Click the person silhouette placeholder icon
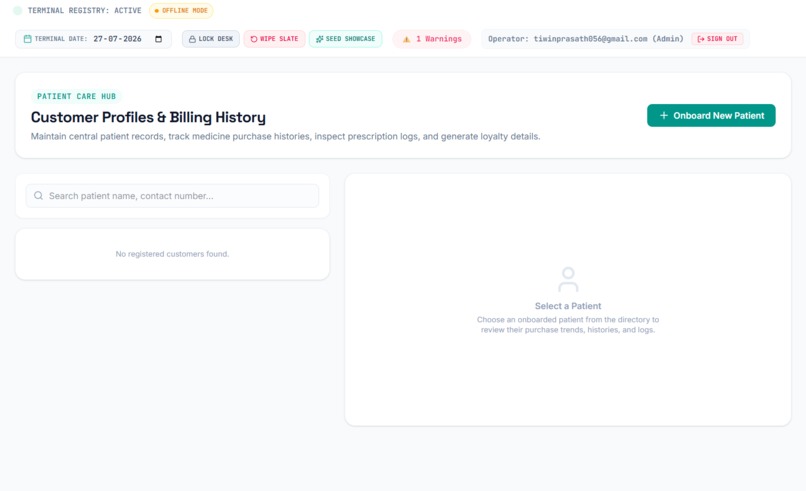The width and height of the screenshot is (806, 491). [x=568, y=279]
